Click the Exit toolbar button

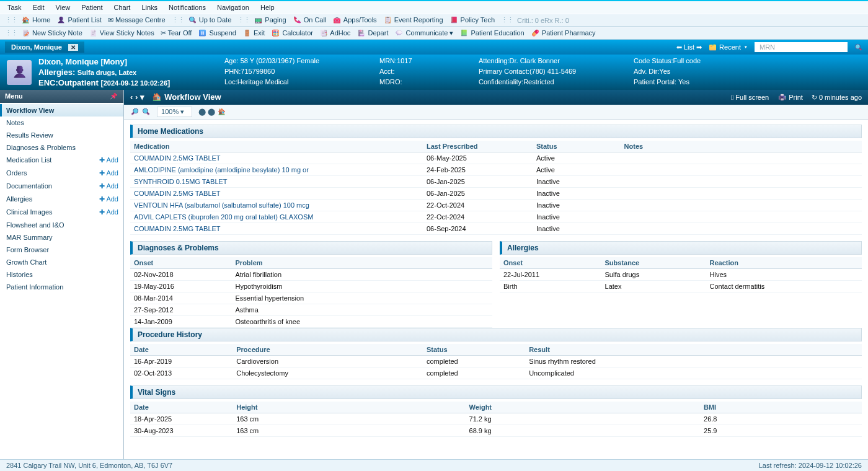[x=254, y=33]
